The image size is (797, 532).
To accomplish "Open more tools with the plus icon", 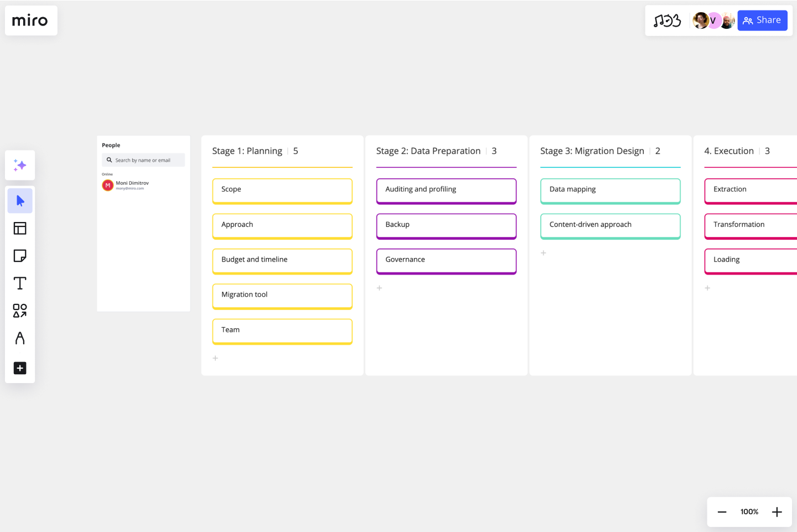I will click(20, 368).
